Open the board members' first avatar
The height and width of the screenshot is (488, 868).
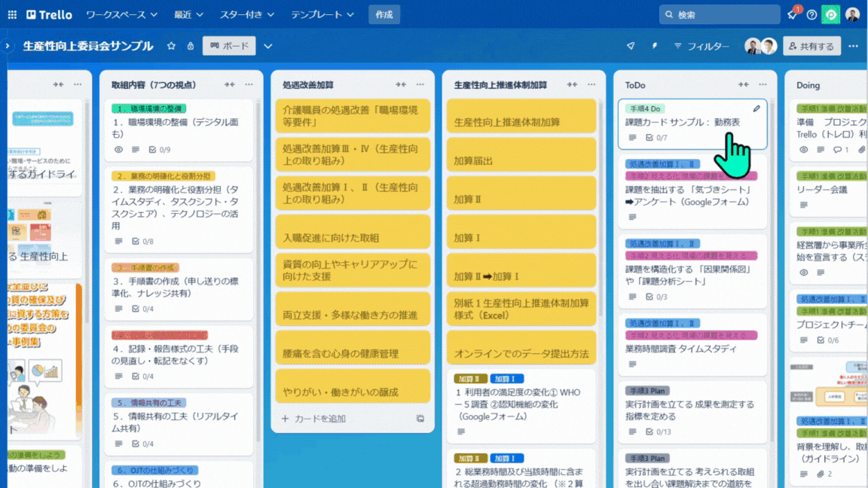[x=752, y=46]
